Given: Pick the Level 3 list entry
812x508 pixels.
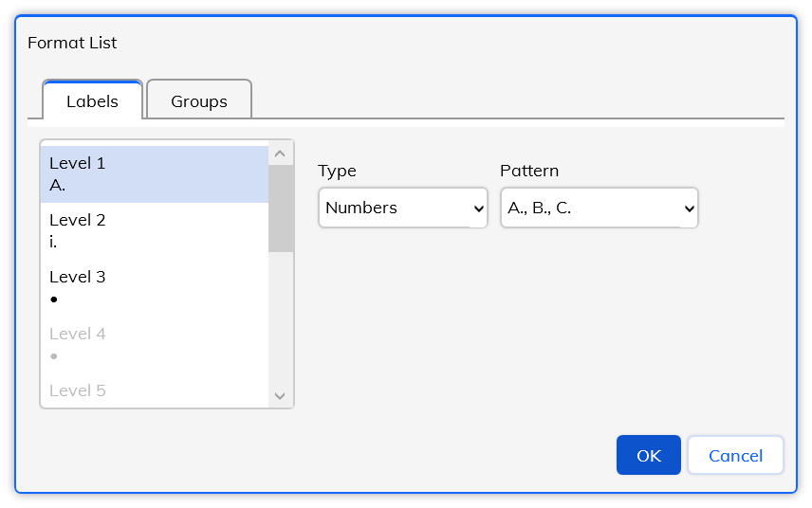Looking at the screenshot, I should [x=155, y=288].
